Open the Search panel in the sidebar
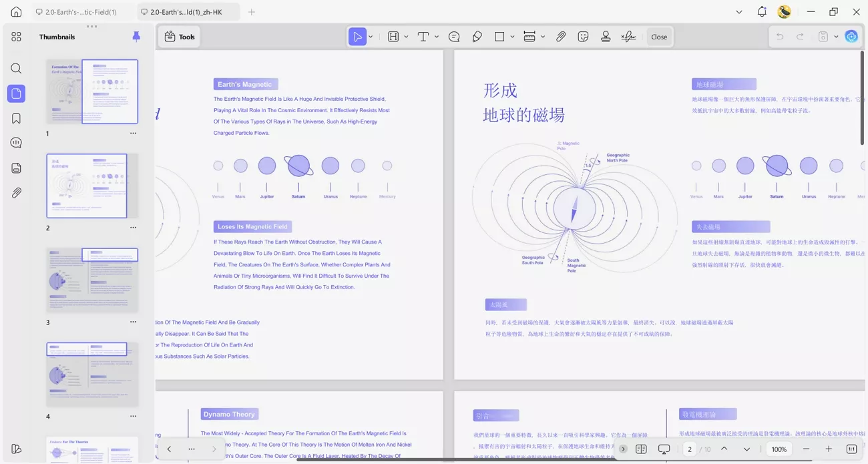868x464 pixels. [16, 68]
